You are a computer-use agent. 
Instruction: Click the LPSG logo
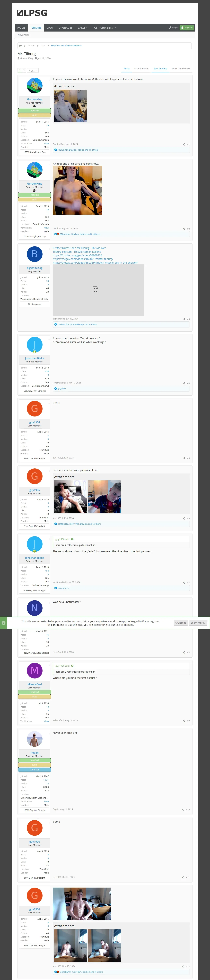click(x=32, y=13)
